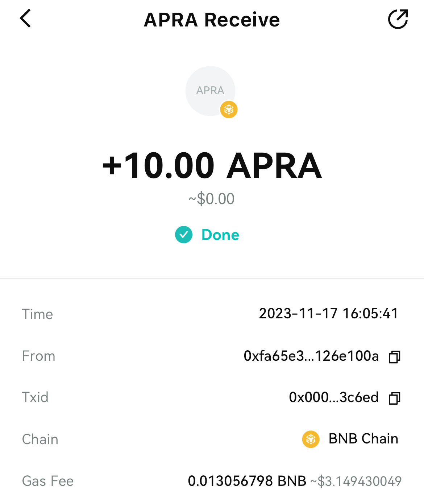Tap the BNB badge on token avatar
The image size is (424, 504).
pyautogui.click(x=229, y=110)
